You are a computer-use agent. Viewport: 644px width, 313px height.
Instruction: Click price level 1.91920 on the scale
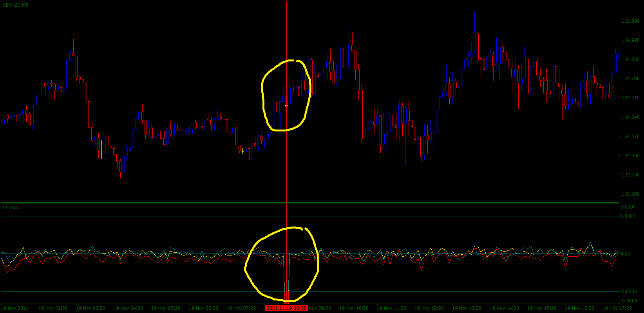click(631, 40)
